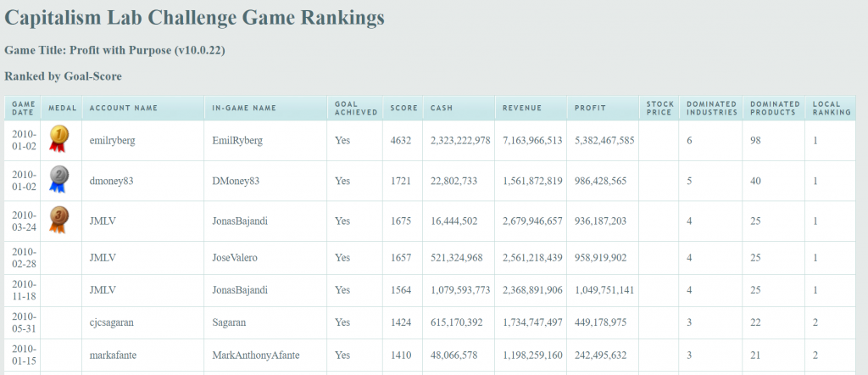Viewport: 868px width, 375px height.
Task: Click the Local Ranking column header
Action: tap(831, 108)
